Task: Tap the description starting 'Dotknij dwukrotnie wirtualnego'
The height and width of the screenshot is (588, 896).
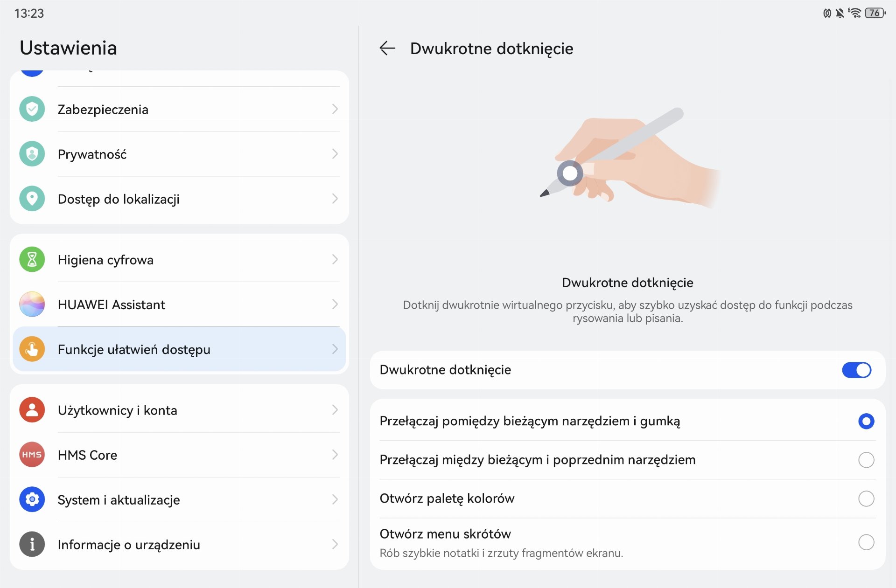Action: coord(628,311)
